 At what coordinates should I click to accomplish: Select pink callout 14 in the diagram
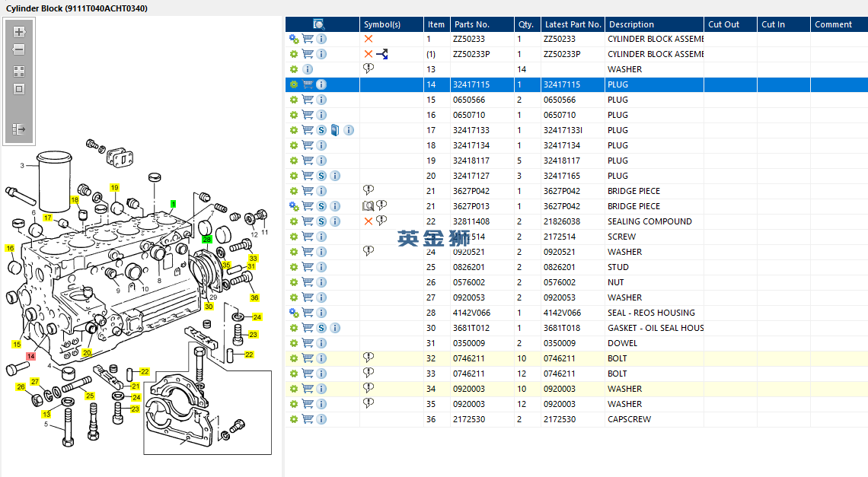tap(30, 356)
